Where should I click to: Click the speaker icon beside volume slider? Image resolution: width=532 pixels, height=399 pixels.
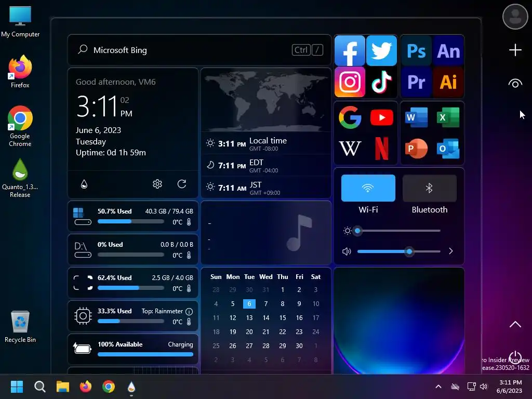coord(347,251)
